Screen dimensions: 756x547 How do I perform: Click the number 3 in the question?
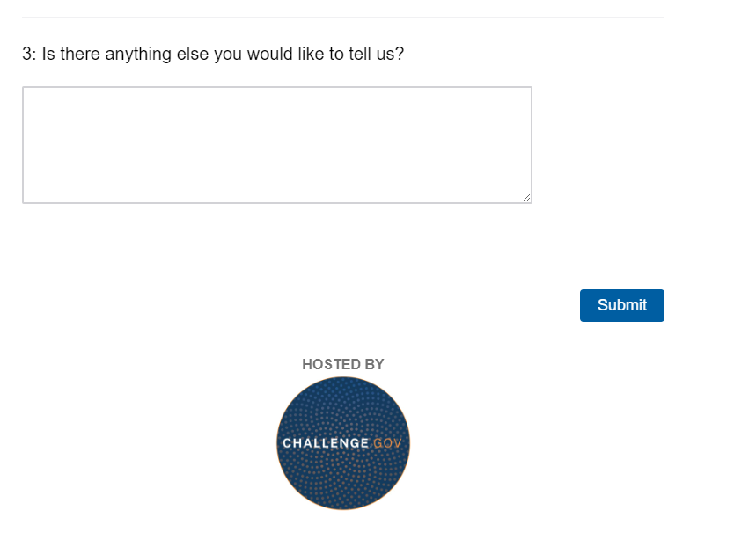(x=27, y=54)
